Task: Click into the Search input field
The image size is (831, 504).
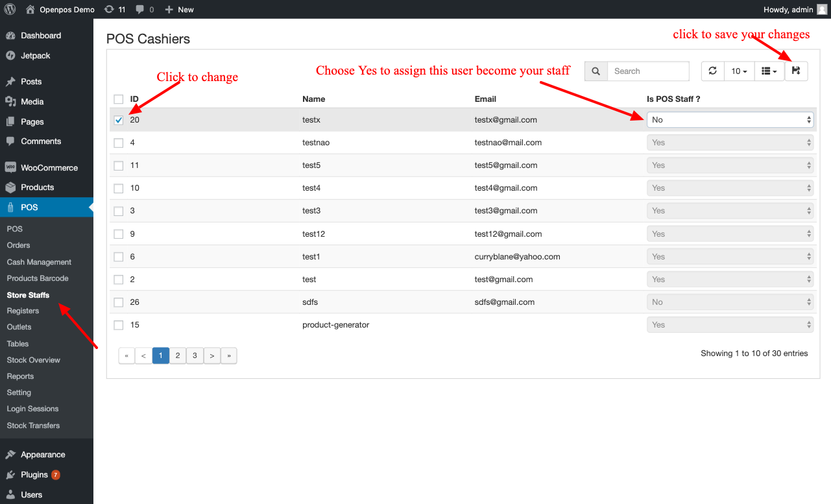Action: coord(647,71)
